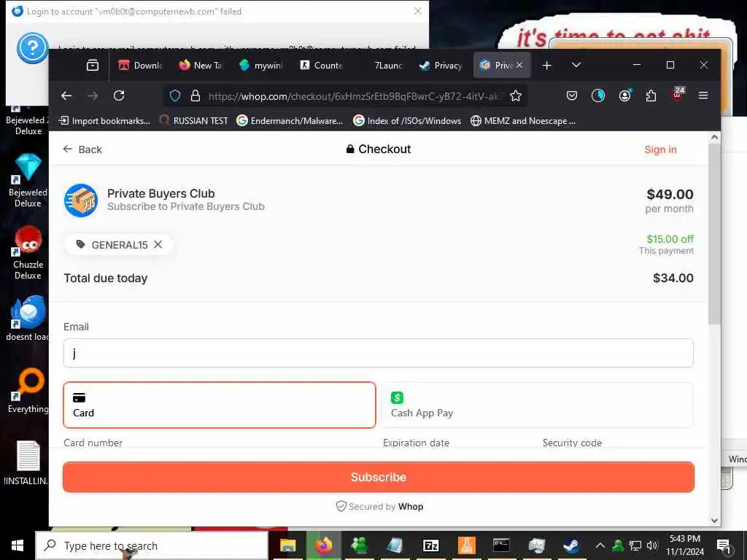Open the command prompt taskbar icon
The height and width of the screenshot is (560, 747).
(x=501, y=545)
